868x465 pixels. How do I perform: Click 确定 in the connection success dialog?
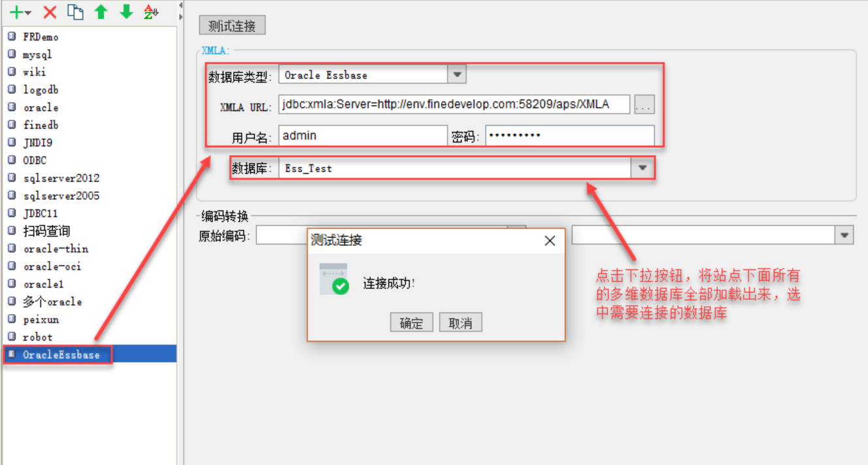click(x=411, y=323)
